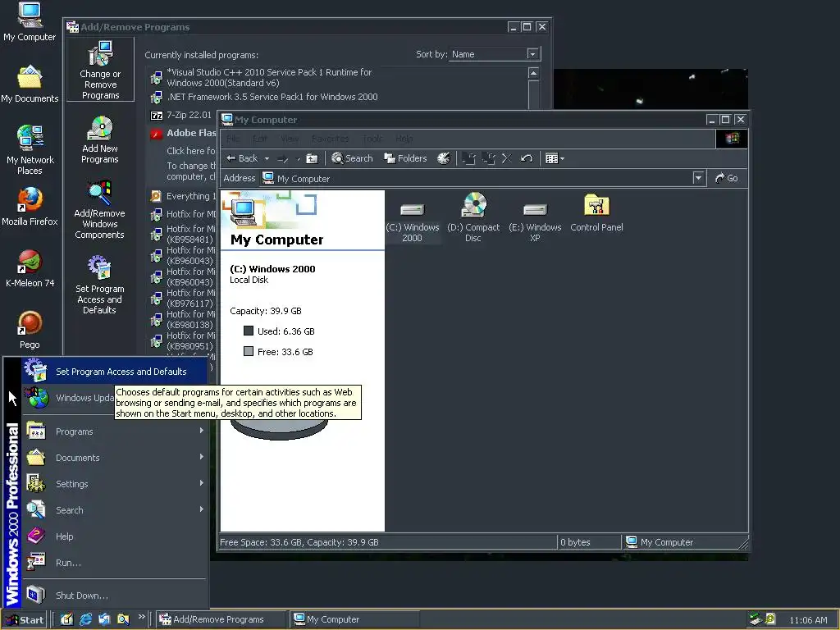Open the Edit menu in My Computer
Screen dimensions: 840x630
pyautogui.click(x=260, y=139)
